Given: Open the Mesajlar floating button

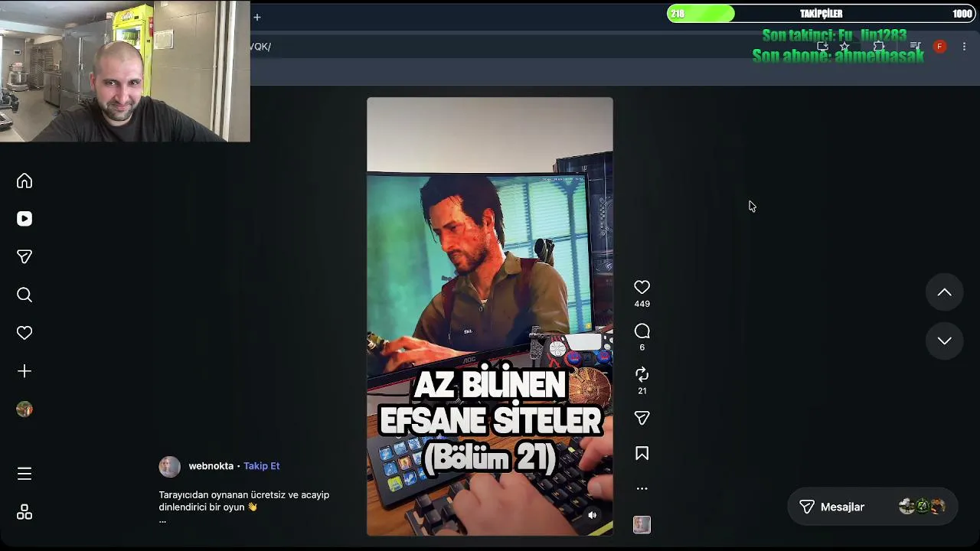Looking at the screenshot, I should tap(872, 507).
